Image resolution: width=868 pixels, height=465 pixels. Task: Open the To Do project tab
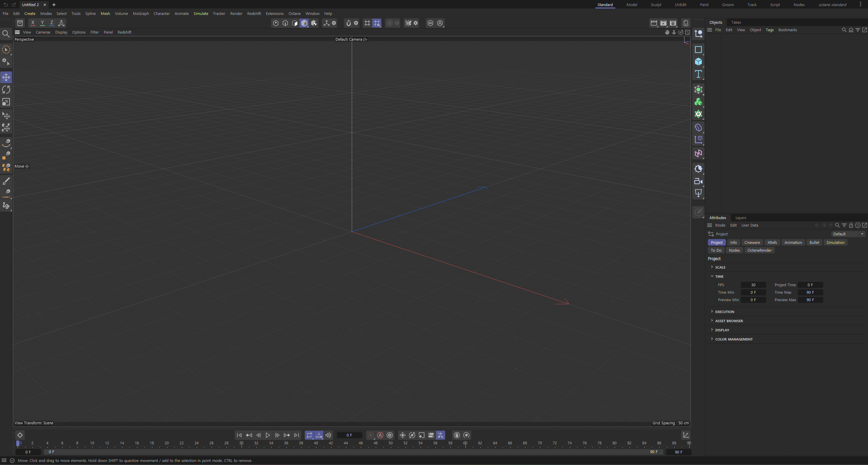716,250
